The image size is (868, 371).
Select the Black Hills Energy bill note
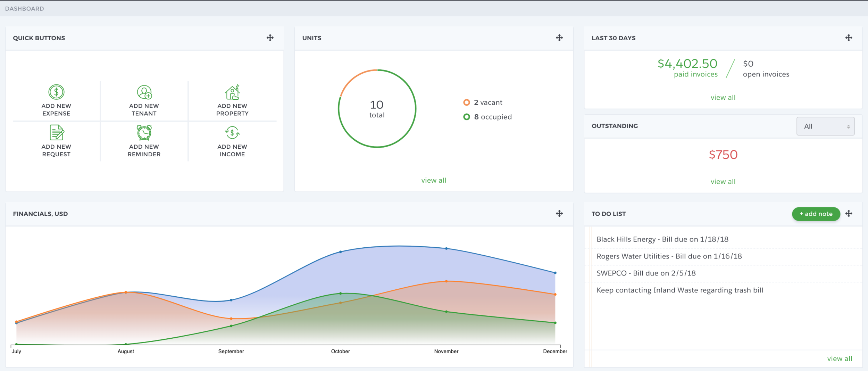[x=662, y=239]
